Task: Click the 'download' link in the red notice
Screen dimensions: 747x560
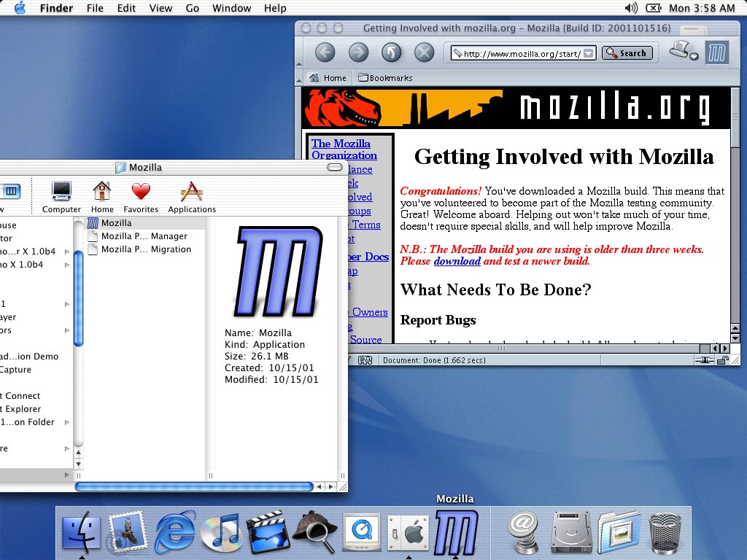Action: pos(457,261)
